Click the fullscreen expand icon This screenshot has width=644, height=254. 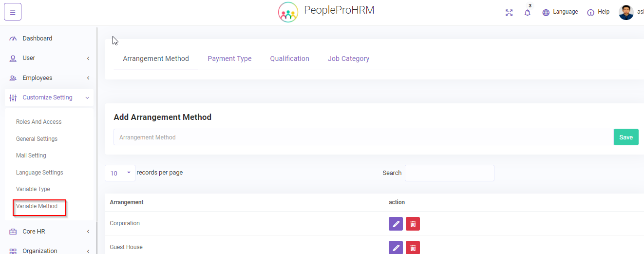pyautogui.click(x=509, y=13)
